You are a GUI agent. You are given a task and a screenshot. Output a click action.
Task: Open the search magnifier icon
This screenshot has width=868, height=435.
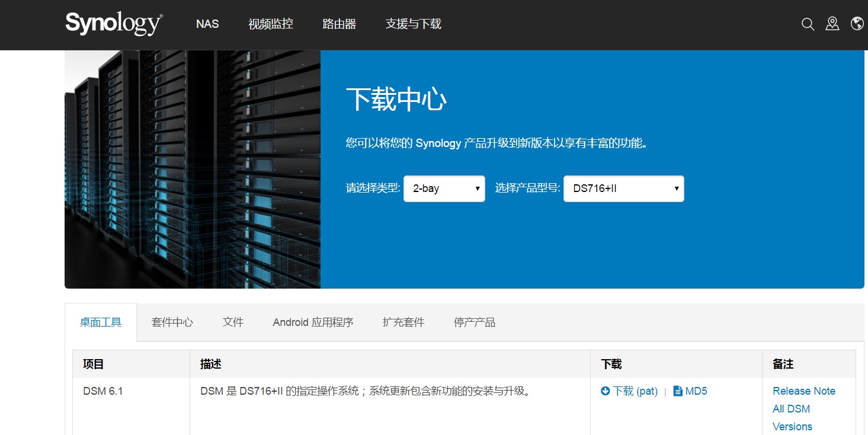pos(808,24)
